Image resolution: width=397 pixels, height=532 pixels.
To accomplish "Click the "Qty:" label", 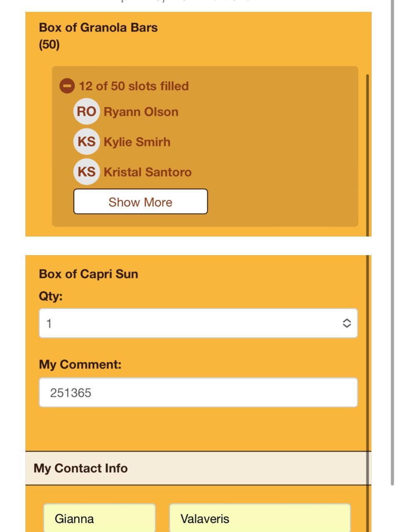I will tap(51, 296).
